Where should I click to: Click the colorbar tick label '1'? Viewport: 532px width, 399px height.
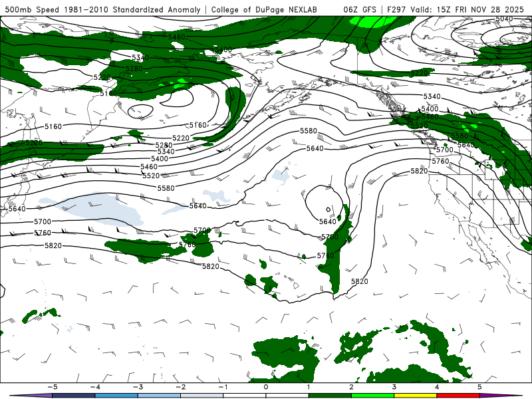pyautogui.click(x=309, y=387)
